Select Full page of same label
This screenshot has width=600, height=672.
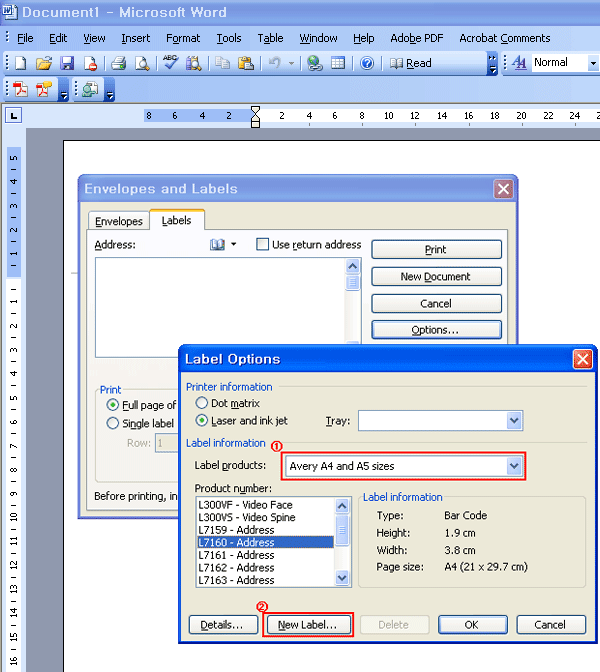coord(112,405)
